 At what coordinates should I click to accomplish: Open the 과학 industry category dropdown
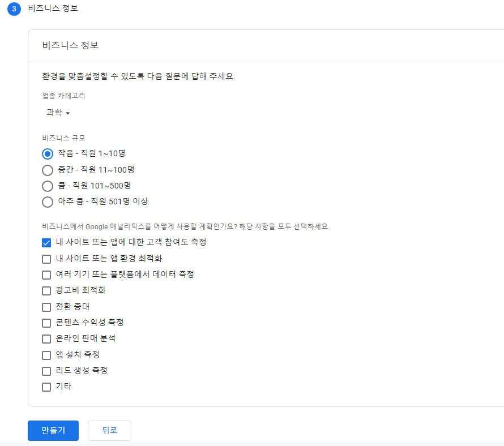pos(58,113)
